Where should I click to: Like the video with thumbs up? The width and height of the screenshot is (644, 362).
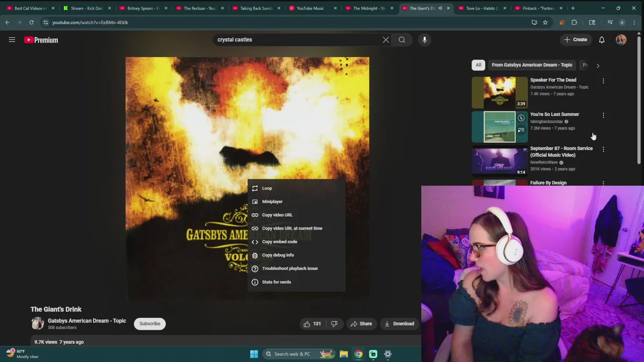point(312,324)
